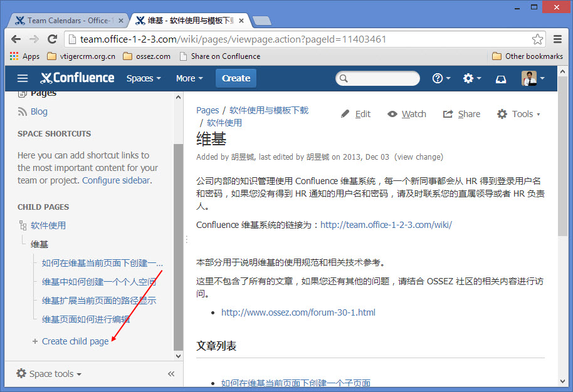
Task: Click the Blog RSS feed icon
Action: (23, 111)
